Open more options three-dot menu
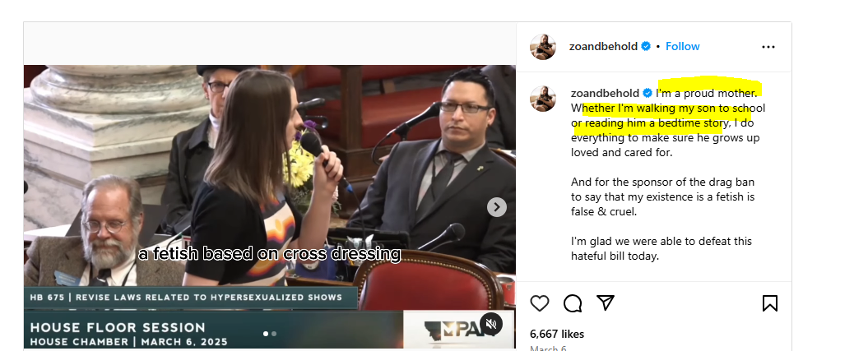Viewport: 868px width, 351px height. click(768, 47)
